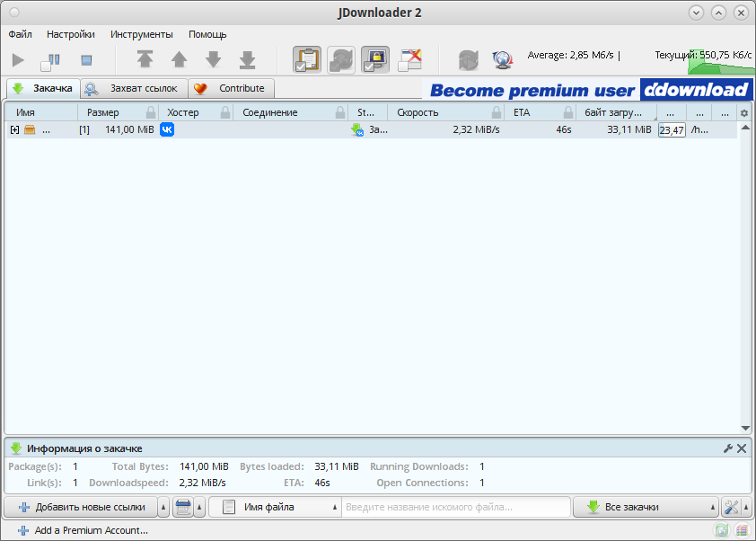Screen dimensions: 756x541
Task: Move selection to top of list
Action: 145,59
